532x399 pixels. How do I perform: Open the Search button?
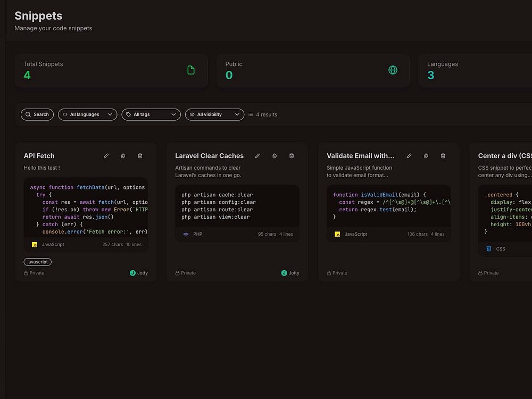tap(37, 115)
